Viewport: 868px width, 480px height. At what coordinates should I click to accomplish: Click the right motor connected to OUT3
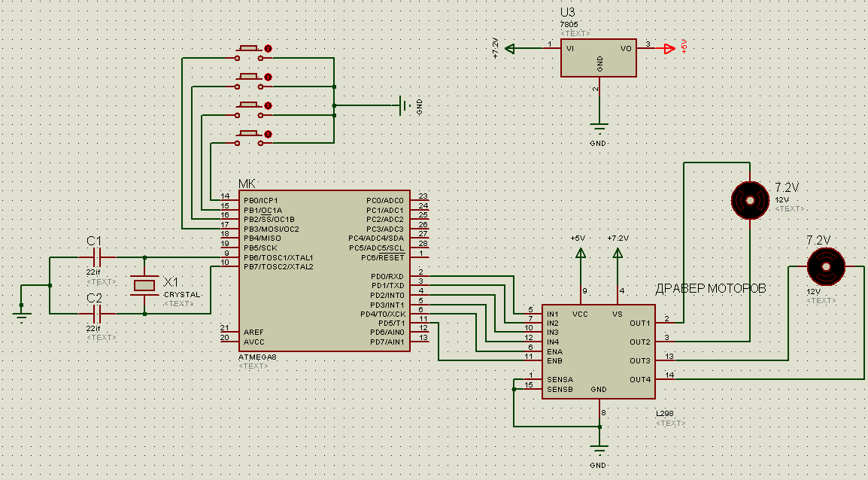825,266
